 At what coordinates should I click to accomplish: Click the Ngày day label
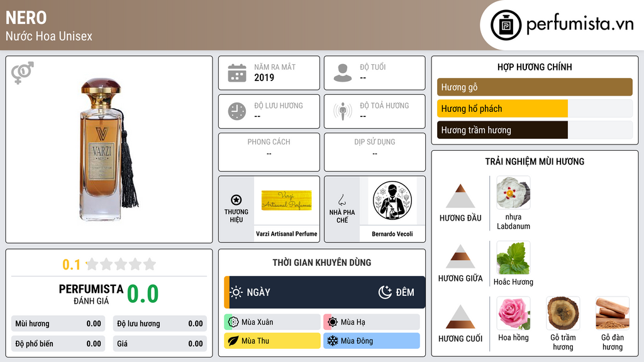click(258, 292)
